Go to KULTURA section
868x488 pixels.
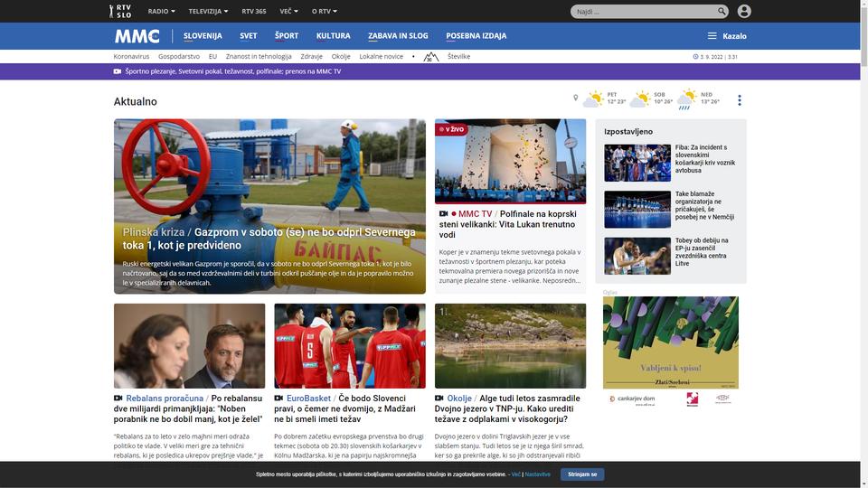click(334, 36)
